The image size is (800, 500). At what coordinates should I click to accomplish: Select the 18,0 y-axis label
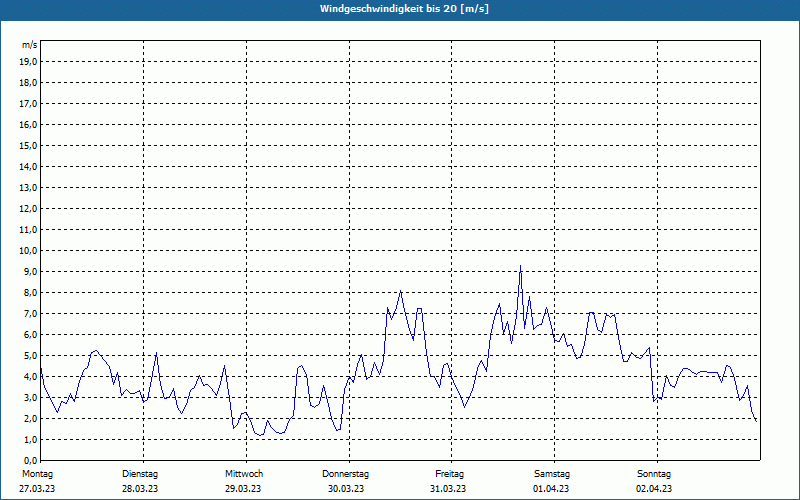[x=28, y=83]
